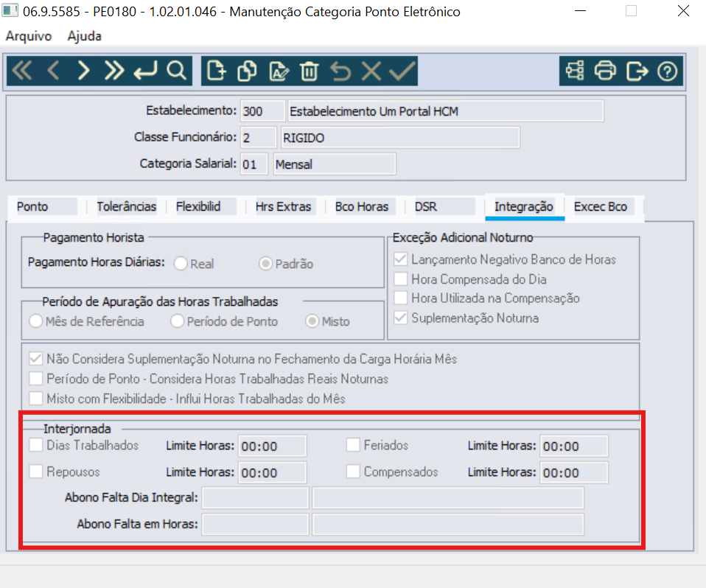Check the Compensados checkbox
This screenshot has height=588, width=706.
click(353, 472)
